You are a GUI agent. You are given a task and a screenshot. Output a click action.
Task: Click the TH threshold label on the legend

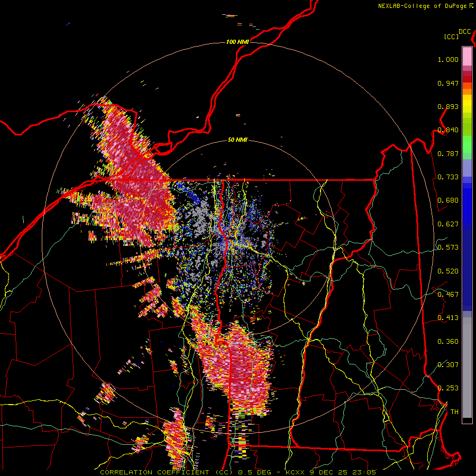454,412
